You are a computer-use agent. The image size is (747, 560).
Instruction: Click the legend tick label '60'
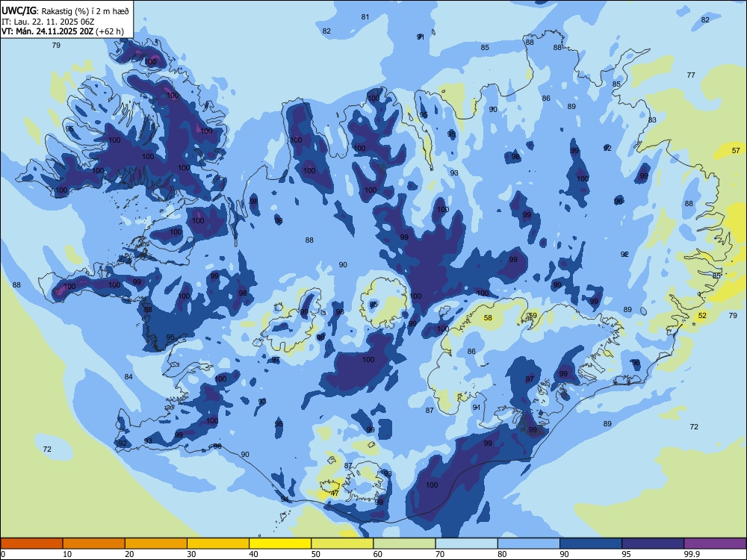coord(378,554)
